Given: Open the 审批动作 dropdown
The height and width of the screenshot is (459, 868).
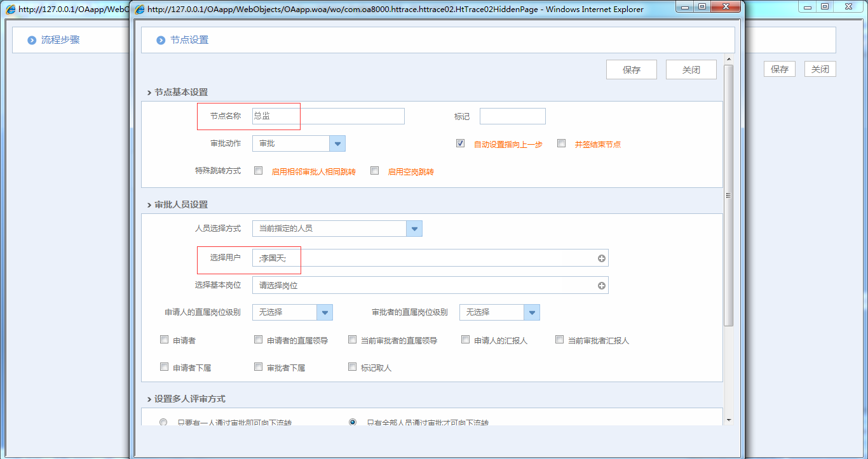Looking at the screenshot, I should click(337, 143).
